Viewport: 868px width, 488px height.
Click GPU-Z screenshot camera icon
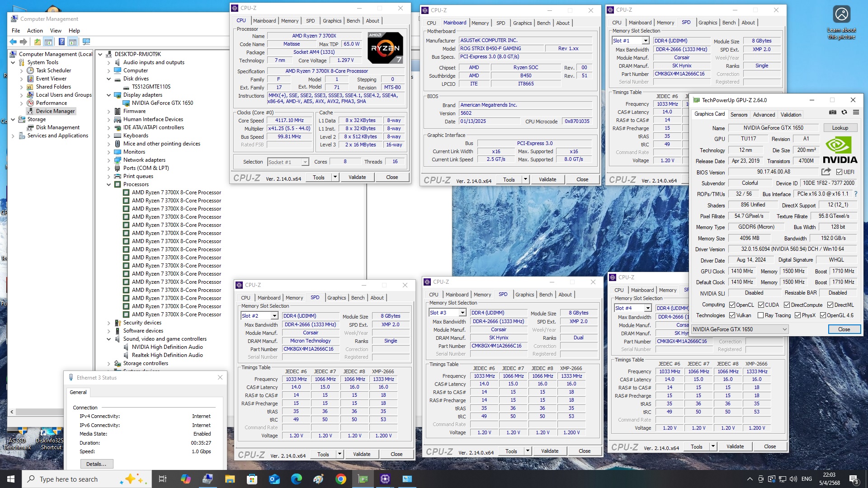click(x=833, y=112)
